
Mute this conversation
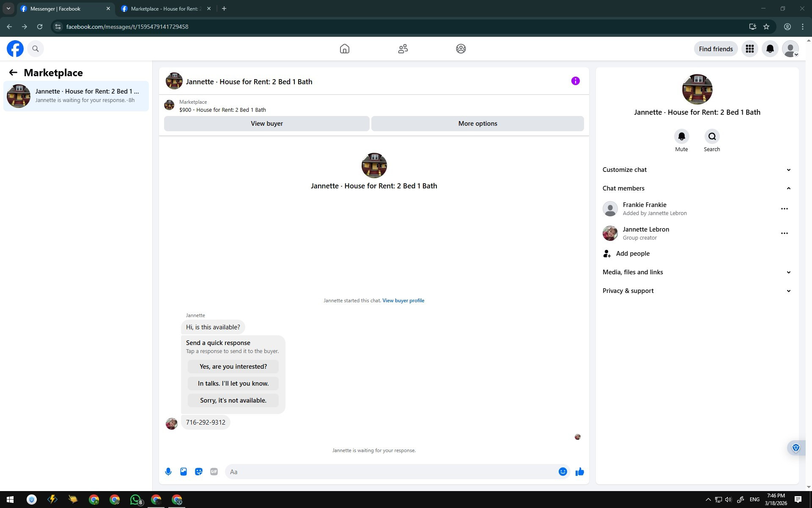[681, 137]
